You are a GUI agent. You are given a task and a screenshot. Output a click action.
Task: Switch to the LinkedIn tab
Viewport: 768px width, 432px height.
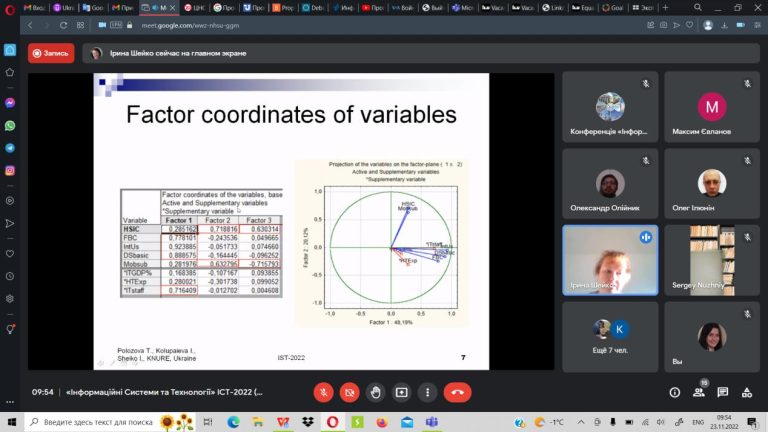click(552, 8)
